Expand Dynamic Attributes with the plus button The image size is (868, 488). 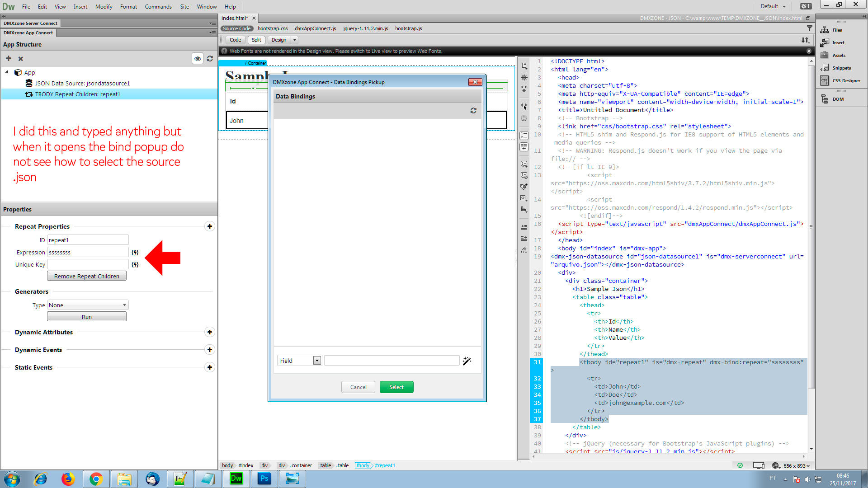(x=210, y=332)
